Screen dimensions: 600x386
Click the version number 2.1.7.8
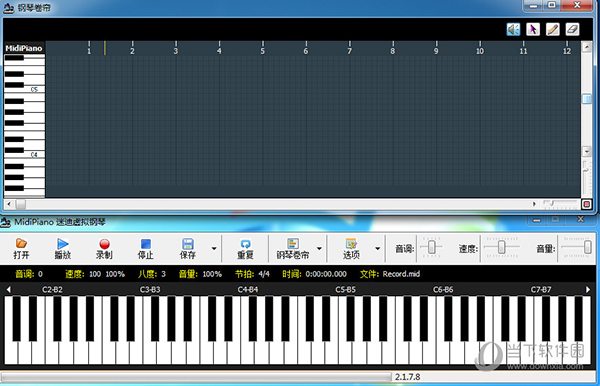(x=408, y=377)
